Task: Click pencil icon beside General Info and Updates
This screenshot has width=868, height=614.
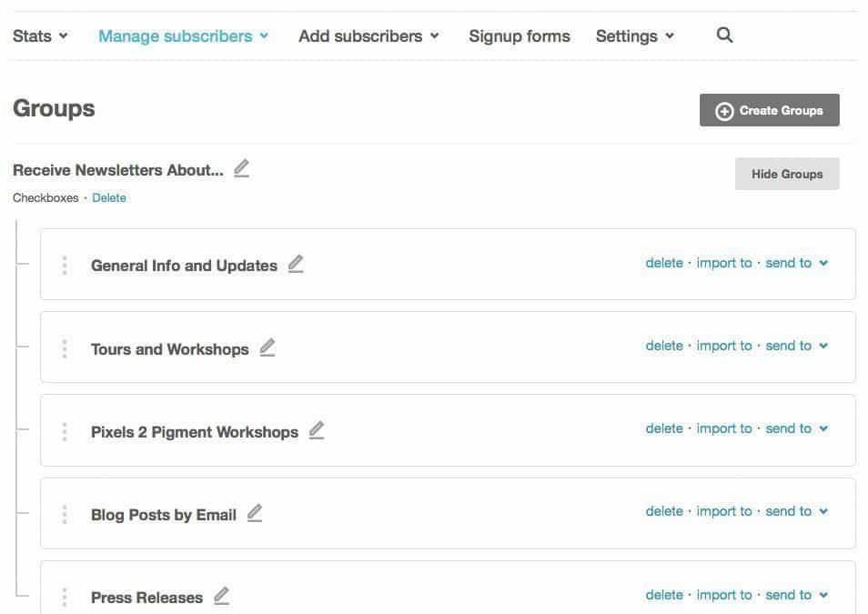Action: point(296,265)
